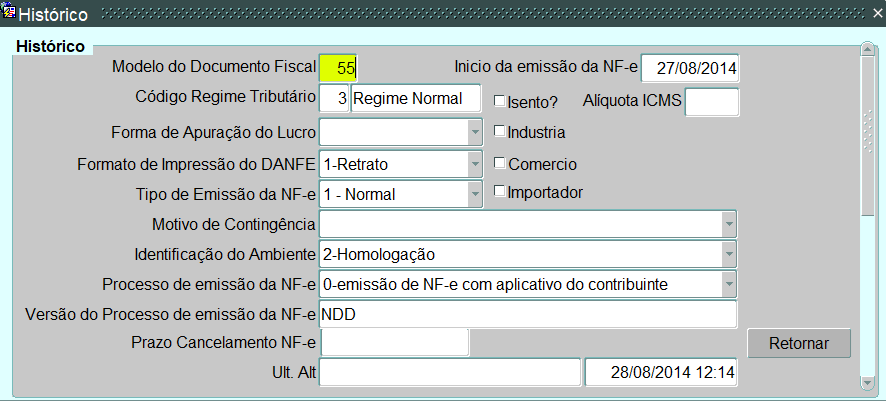Open Identificação do Ambiente dropdown
This screenshot has height=401, width=886.
point(729,254)
